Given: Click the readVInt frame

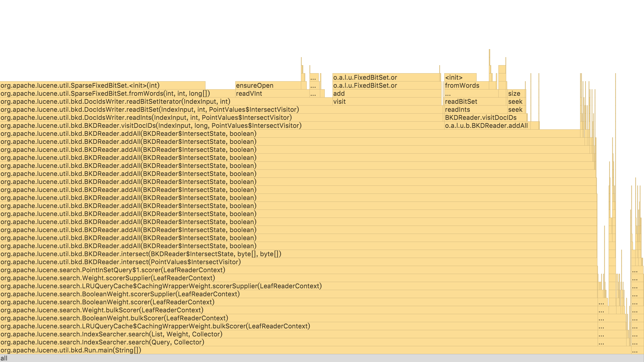Looking at the screenshot, I should click(272, 94).
